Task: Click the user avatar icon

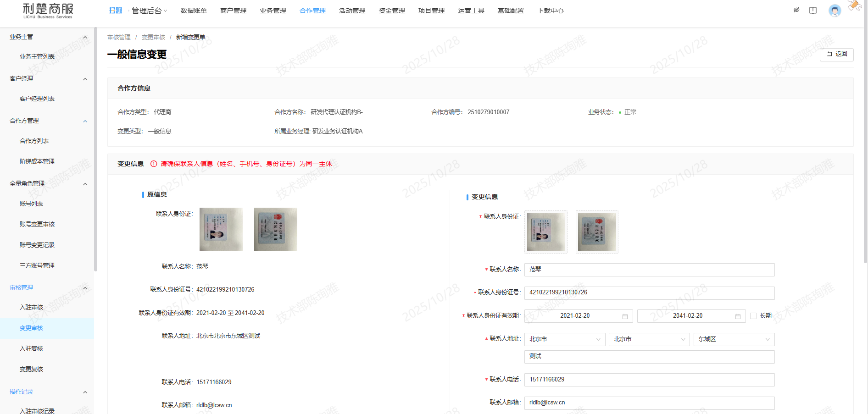Action: (x=835, y=11)
